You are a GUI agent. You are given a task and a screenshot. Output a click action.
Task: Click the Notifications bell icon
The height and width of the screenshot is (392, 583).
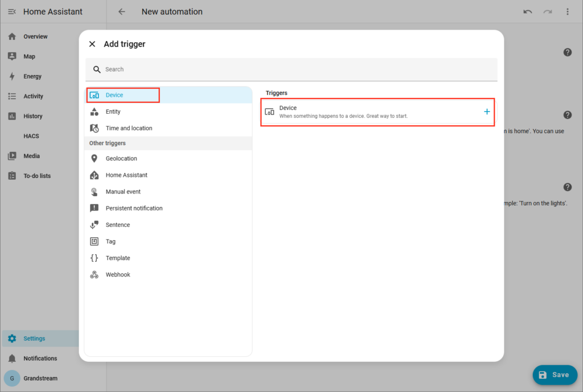12,358
